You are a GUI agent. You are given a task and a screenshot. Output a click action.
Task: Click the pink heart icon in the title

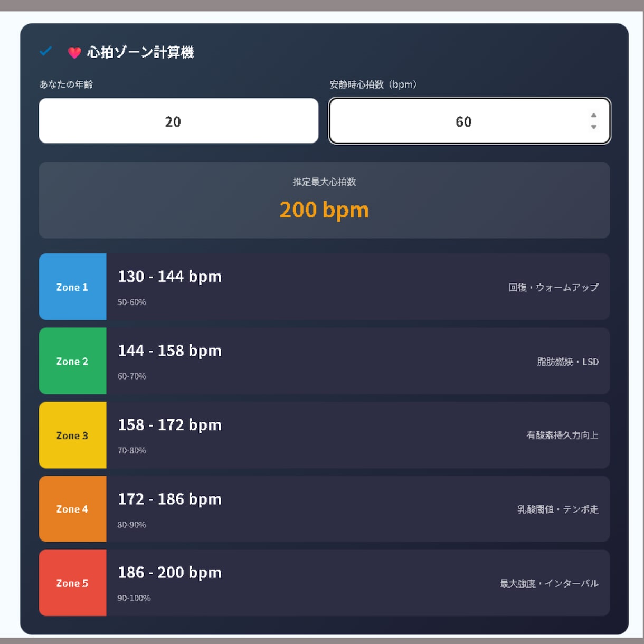[74, 52]
